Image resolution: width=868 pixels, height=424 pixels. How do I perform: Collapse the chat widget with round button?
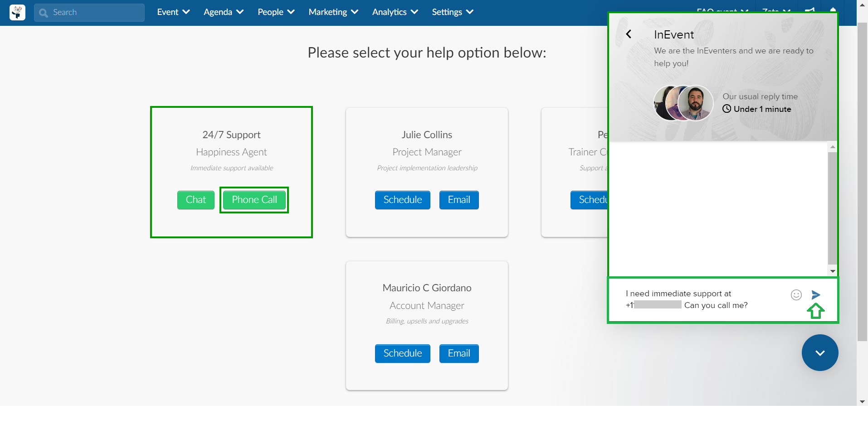pos(820,353)
